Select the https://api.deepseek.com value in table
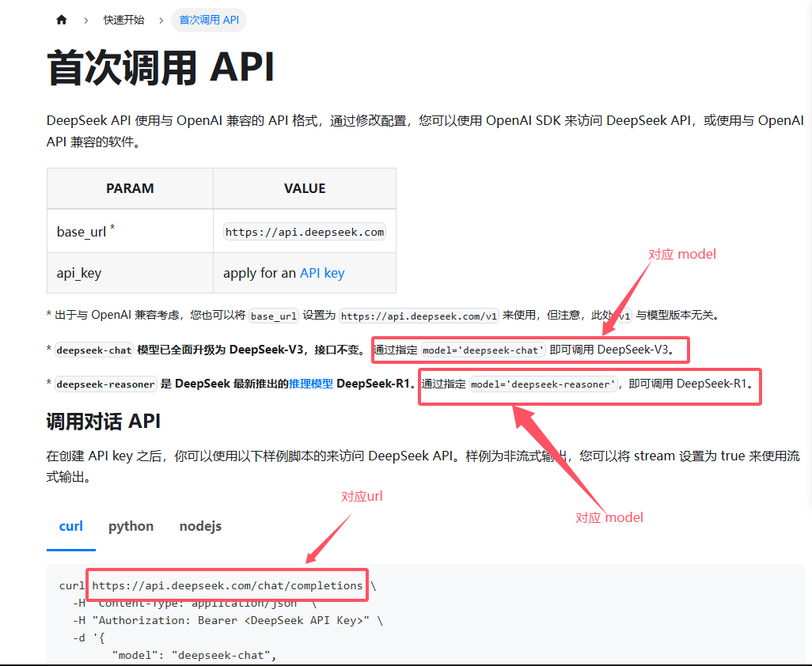 tap(305, 232)
